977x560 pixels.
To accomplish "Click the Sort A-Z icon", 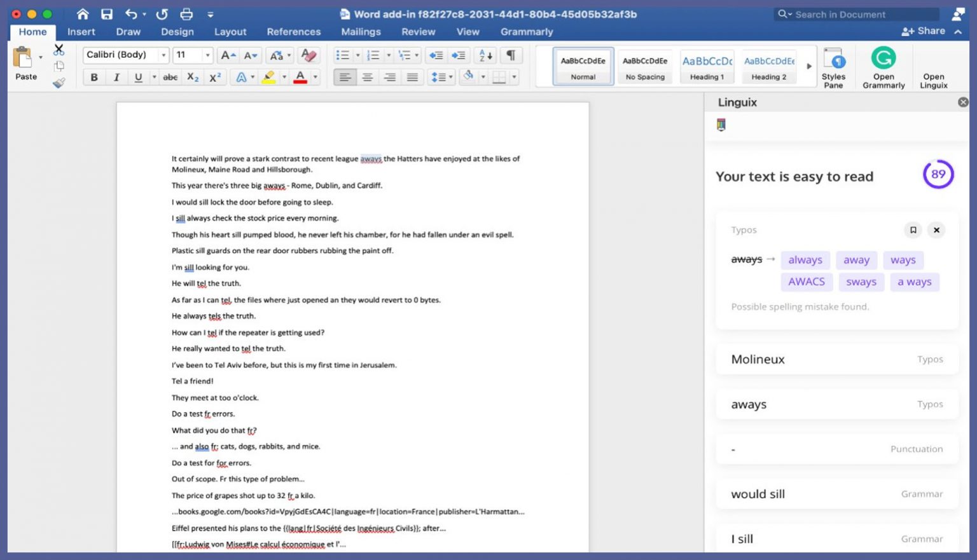I will click(x=485, y=55).
